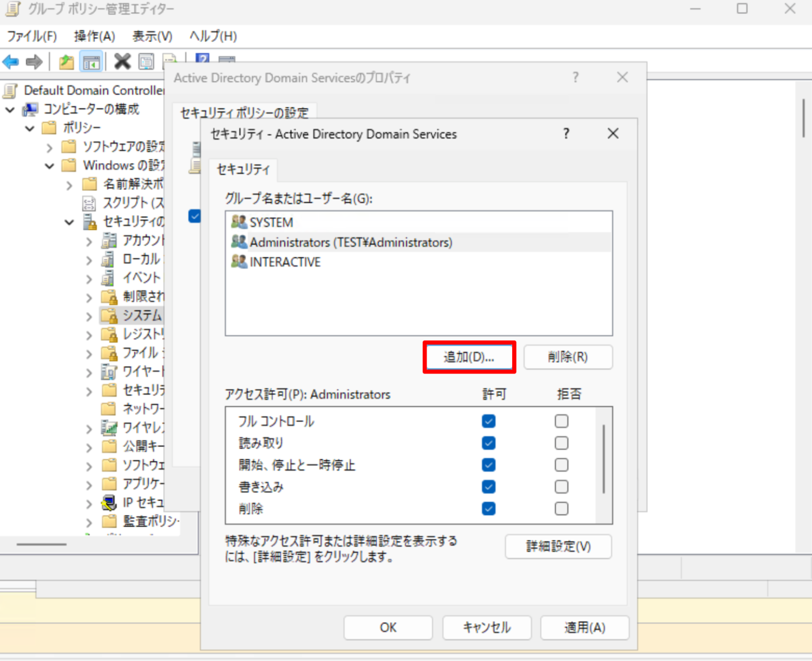Click the ワイヤード network policy icon
The image size is (812, 661).
[x=109, y=372]
